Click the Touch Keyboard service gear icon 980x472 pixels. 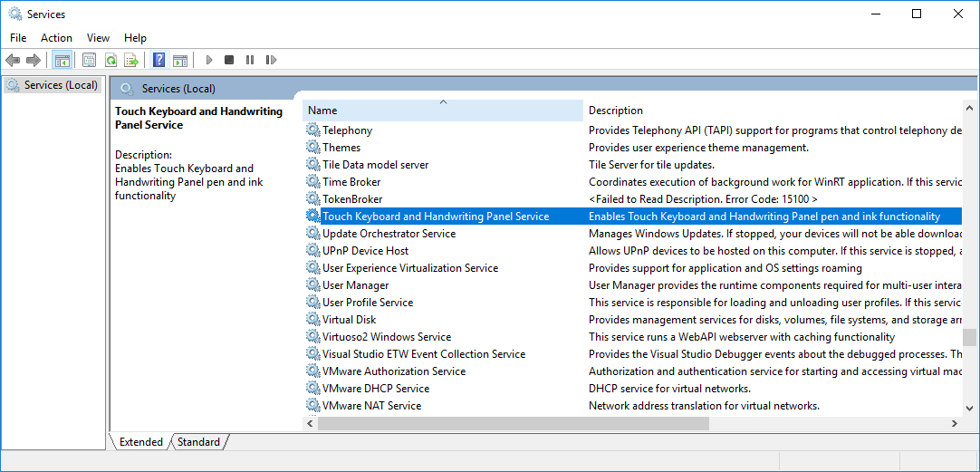(x=312, y=217)
